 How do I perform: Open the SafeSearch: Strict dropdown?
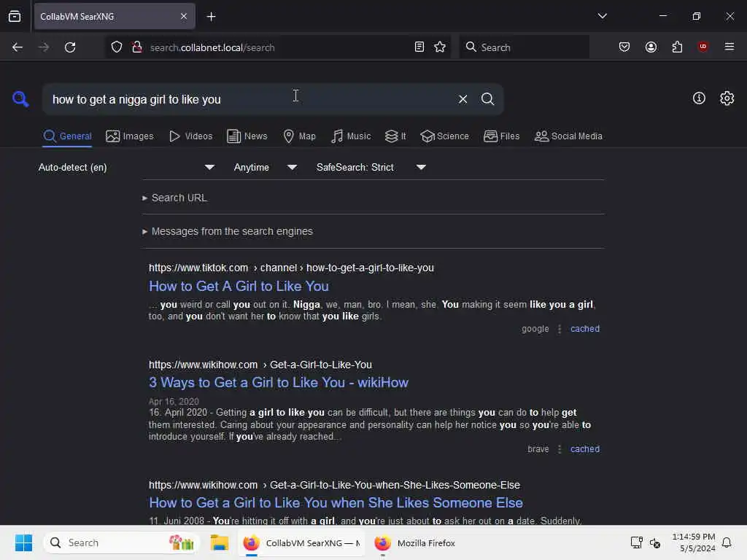[371, 167]
